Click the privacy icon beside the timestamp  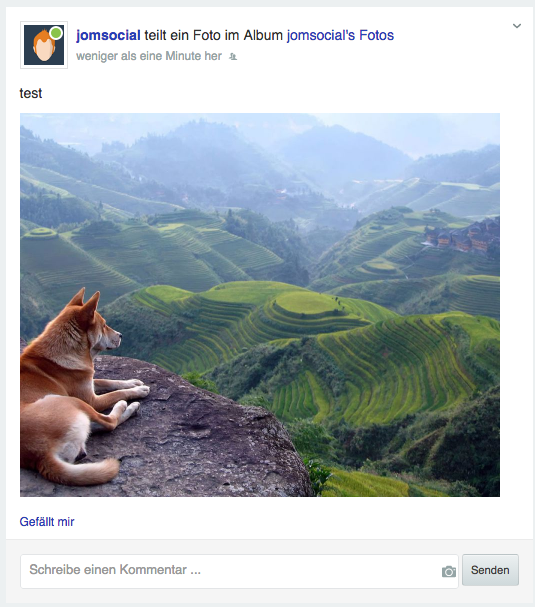coord(233,57)
